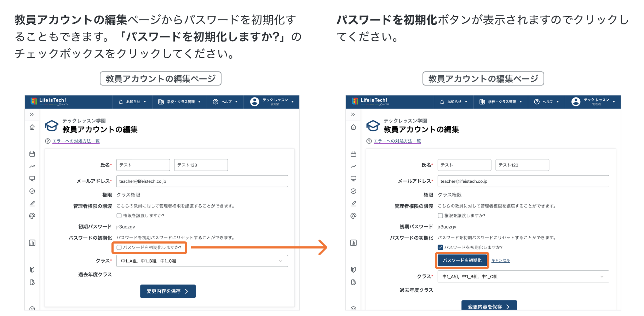Select the presentation screen icon in the right screenshot's sidebar
644x316 pixels.
pos(353,179)
